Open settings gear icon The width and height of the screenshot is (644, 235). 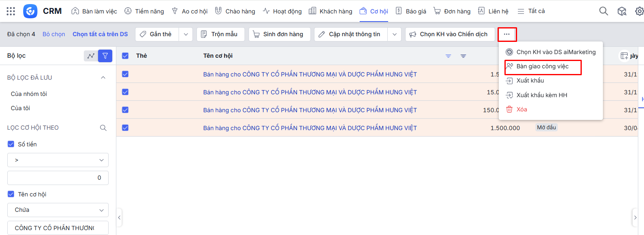640,11
